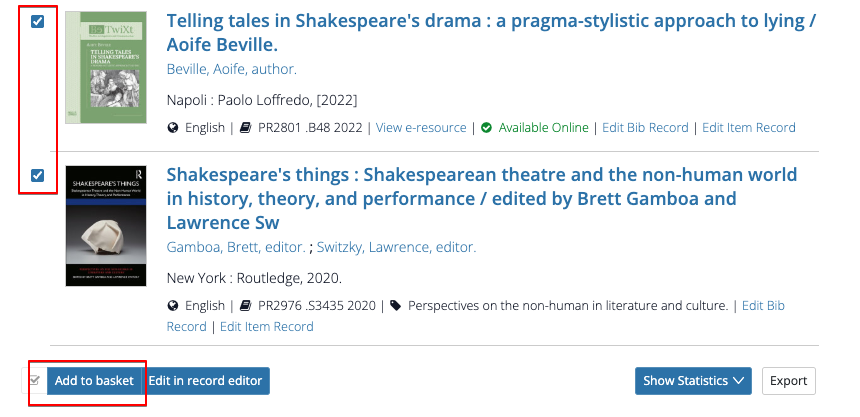Open author link Beville, Aoife
The image size is (860, 417).
coord(231,70)
